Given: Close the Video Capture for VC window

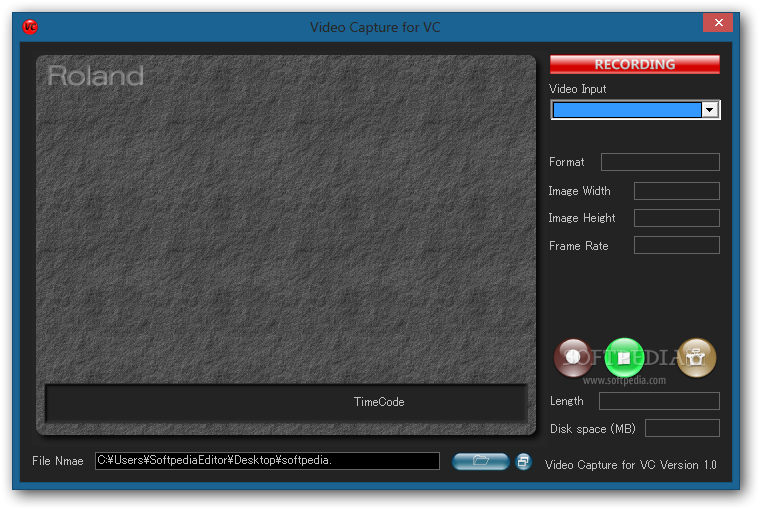Looking at the screenshot, I should pos(718,22).
